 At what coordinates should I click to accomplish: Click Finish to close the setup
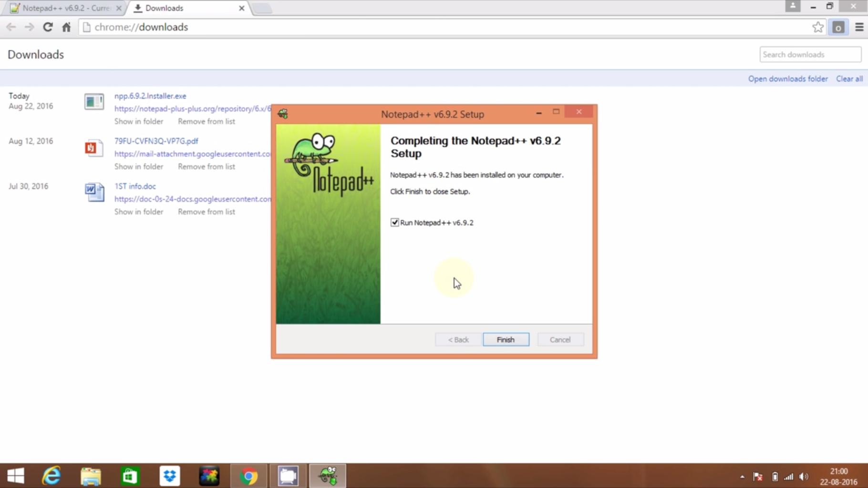point(506,340)
